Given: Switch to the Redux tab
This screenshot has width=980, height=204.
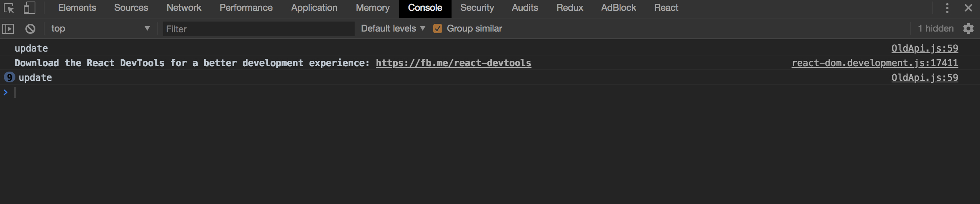Looking at the screenshot, I should pos(570,8).
